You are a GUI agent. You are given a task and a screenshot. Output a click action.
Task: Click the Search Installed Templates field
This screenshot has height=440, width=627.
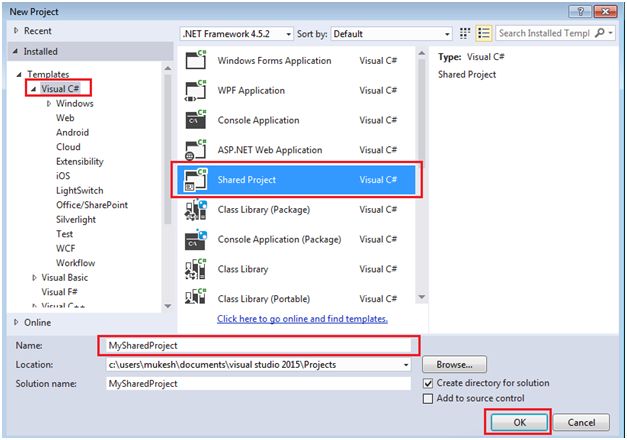(544, 33)
